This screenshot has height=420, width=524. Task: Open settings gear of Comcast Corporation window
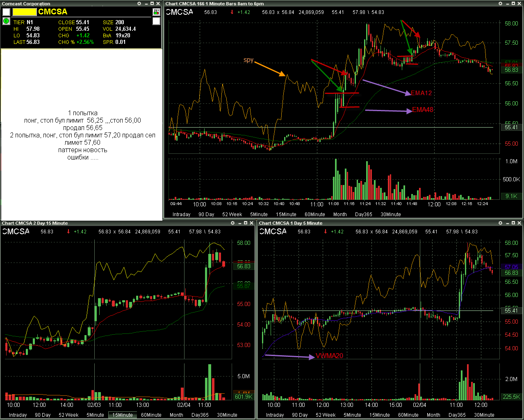tap(139, 4)
